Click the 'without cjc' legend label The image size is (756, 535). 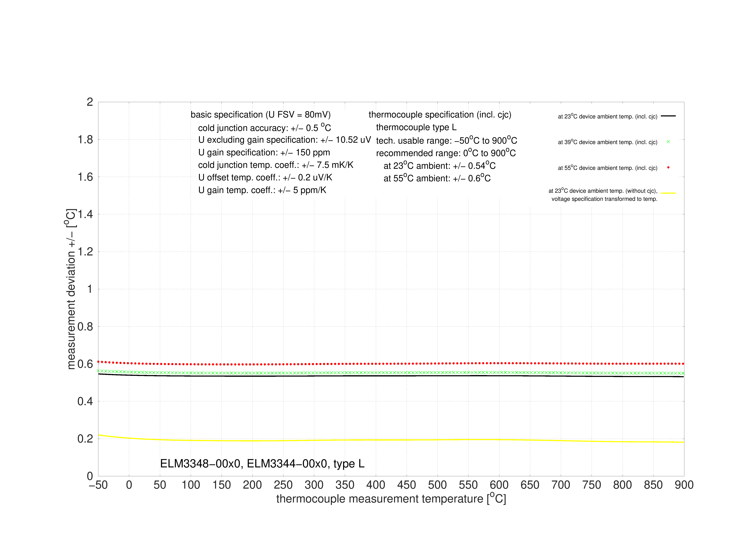(603, 195)
